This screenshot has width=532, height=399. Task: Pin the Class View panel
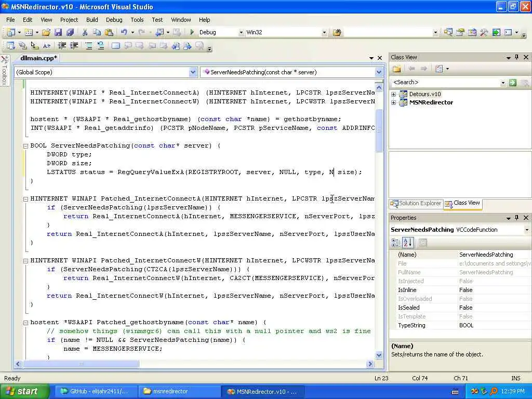(x=517, y=57)
